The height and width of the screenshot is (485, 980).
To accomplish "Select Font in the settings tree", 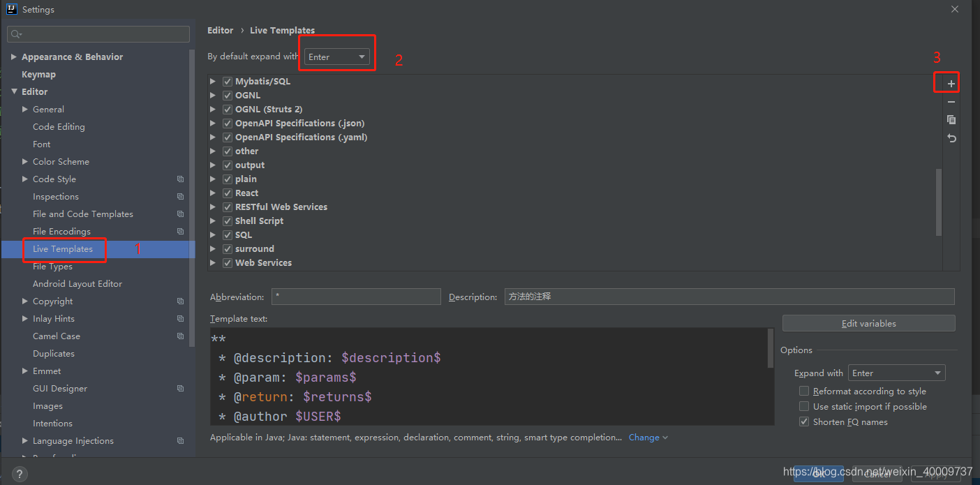I will tap(41, 144).
